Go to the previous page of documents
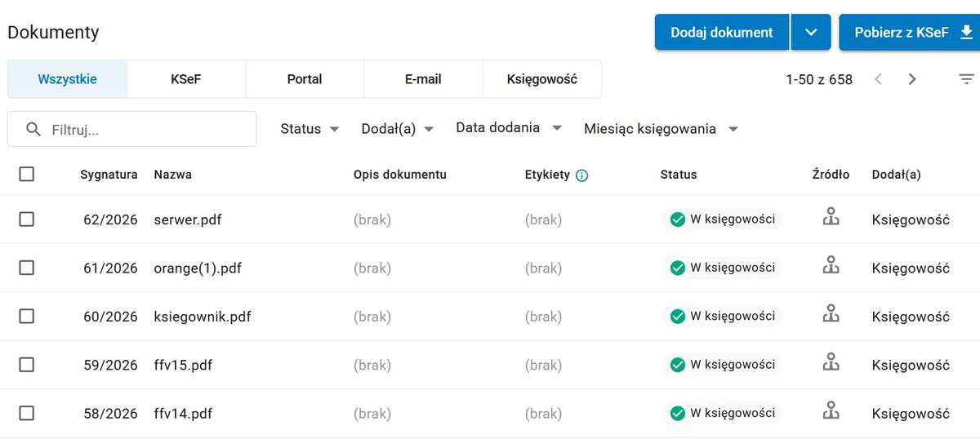This screenshot has height=439, width=980. click(879, 79)
